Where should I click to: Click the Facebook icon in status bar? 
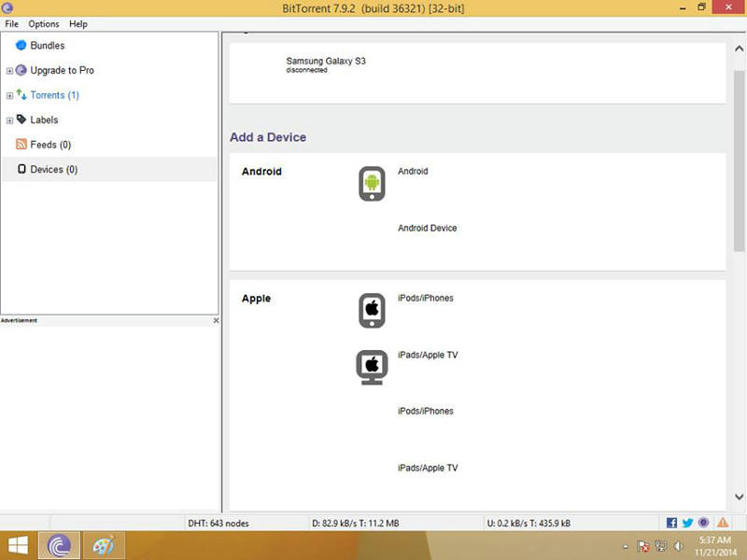pos(671,523)
